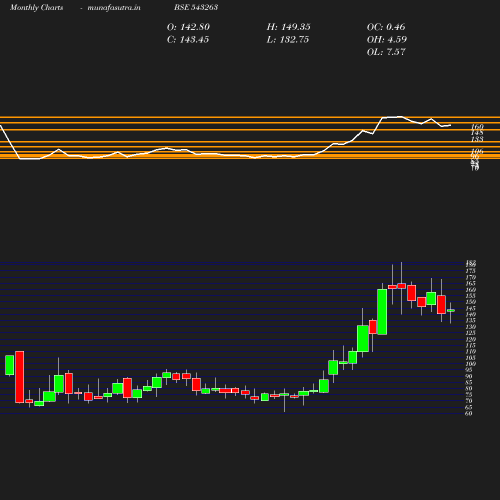
Task: Click the '155' candlestick price axis label
Action: coord(471,296)
